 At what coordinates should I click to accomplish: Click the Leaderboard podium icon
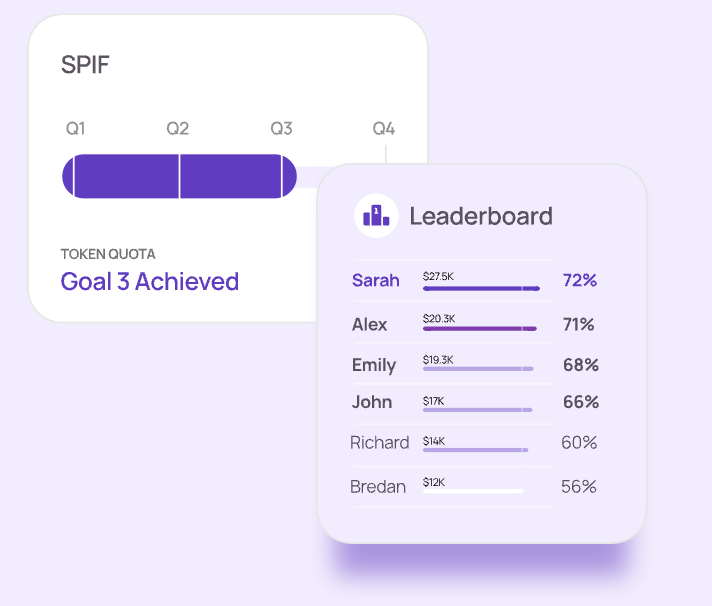pyautogui.click(x=376, y=215)
